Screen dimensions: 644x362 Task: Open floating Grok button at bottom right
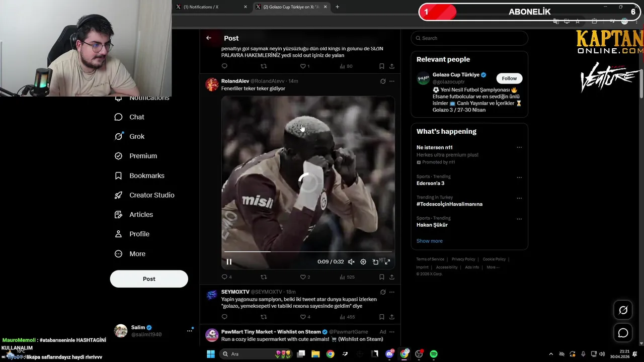pyautogui.click(x=623, y=310)
